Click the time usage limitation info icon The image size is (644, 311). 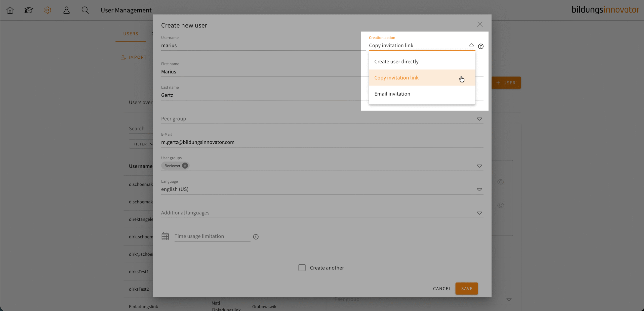(256, 237)
